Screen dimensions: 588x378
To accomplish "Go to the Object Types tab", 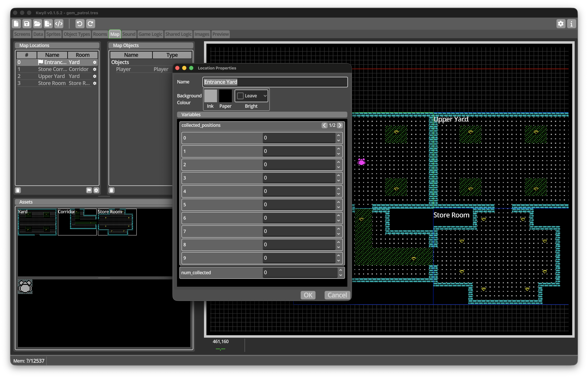I will click(77, 34).
